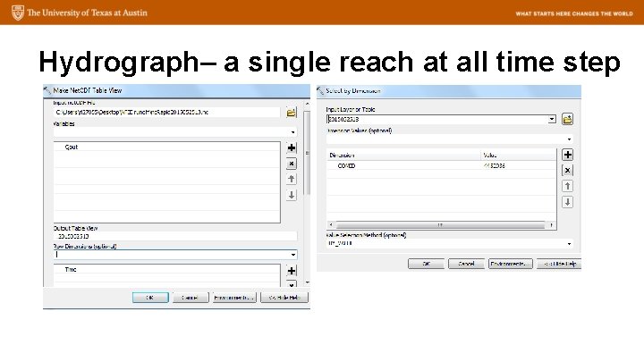Click vertical scrollbar in Make NetCDF Table View
Screen dimensions: 644x362
(x=307, y=153)
